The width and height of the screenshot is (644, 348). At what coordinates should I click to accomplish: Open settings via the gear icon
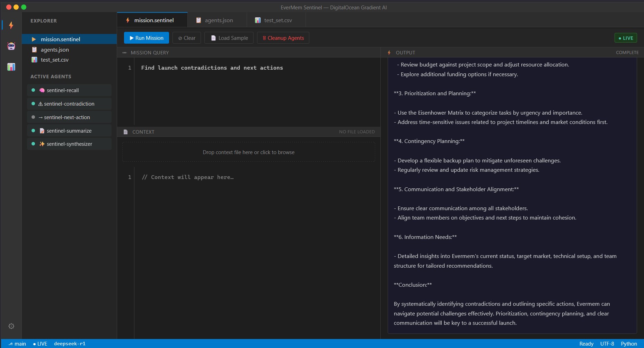pos(11,326)
